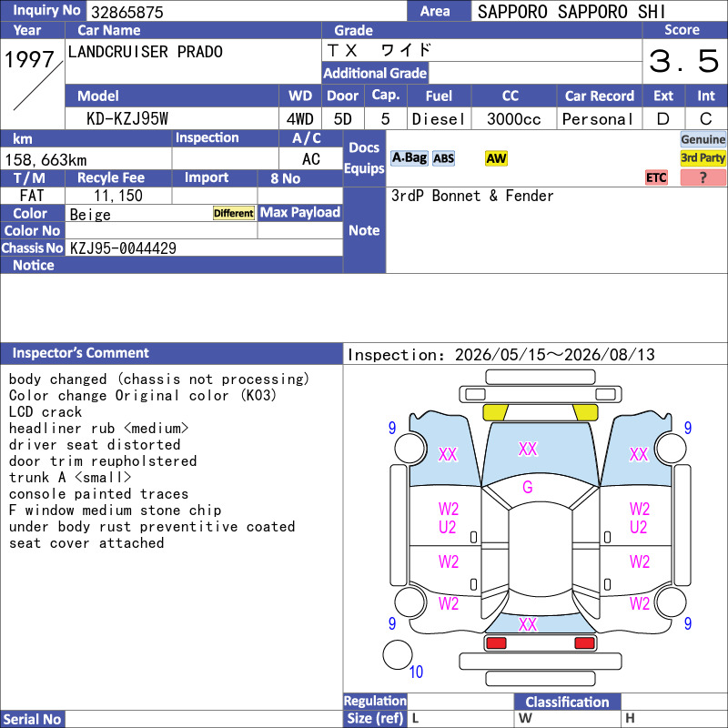Select the 'door trim reupholstered' comment
The height and width of the screenshot is (728, 728).
(103, 461)
